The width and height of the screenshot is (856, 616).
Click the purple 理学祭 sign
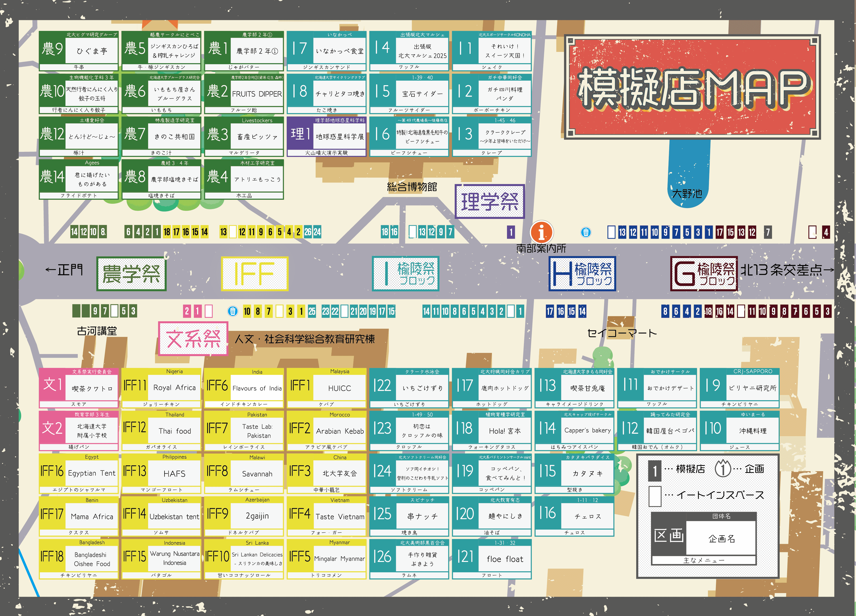[490, 201]
